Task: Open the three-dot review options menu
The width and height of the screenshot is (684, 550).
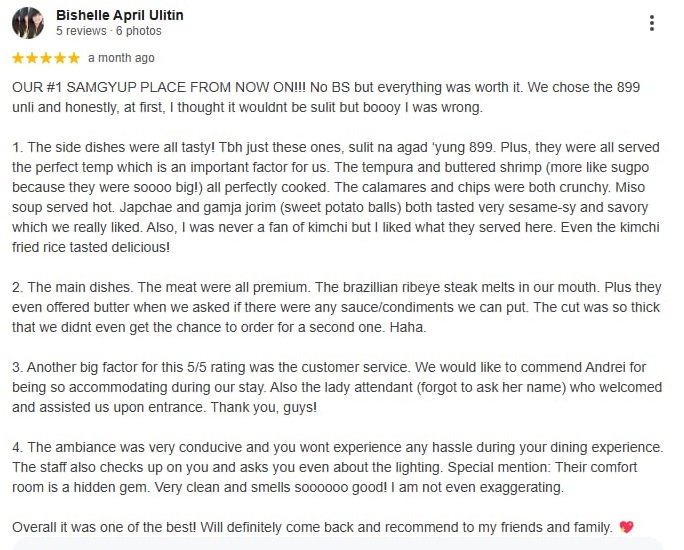Action: click(x=652, y=23)
